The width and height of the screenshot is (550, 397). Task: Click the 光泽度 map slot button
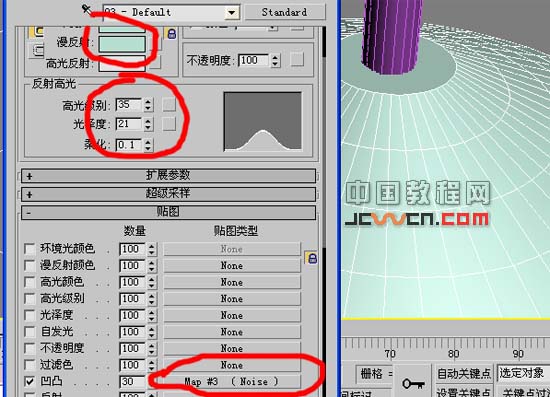169,124
